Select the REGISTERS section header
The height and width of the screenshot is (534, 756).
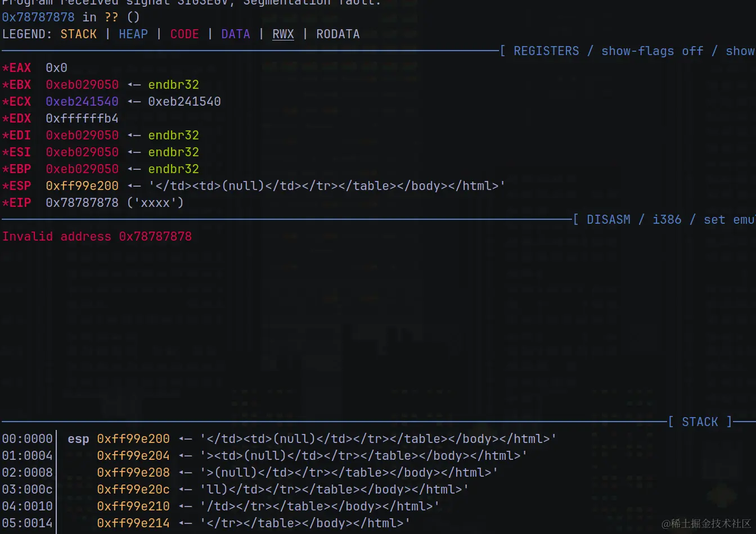tap(546, 51)
